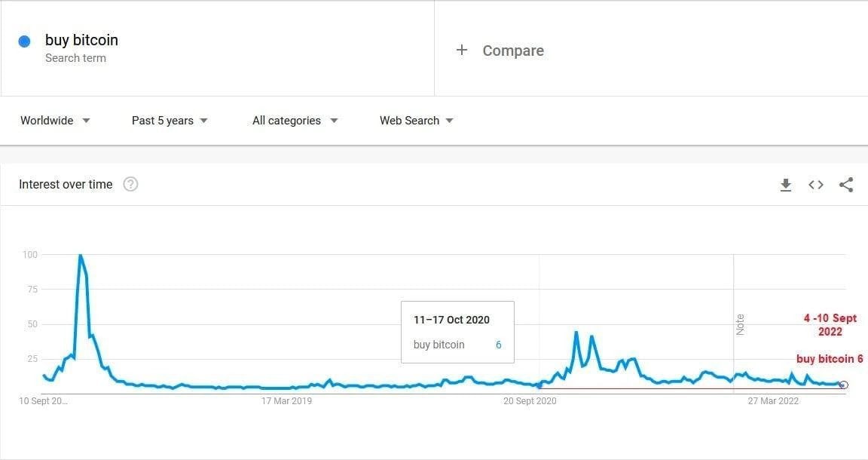Viewport: 868px width, 460px height.
Task: Click the 17 Mar 2019 axis label
Action: 286,401
